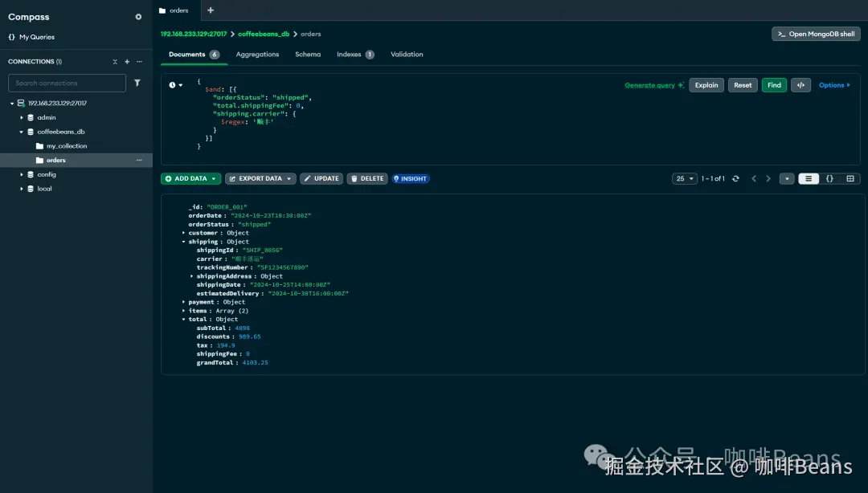Expand the local database
The height and width of the screenshot is (493, 868).
tap(22, 189)
